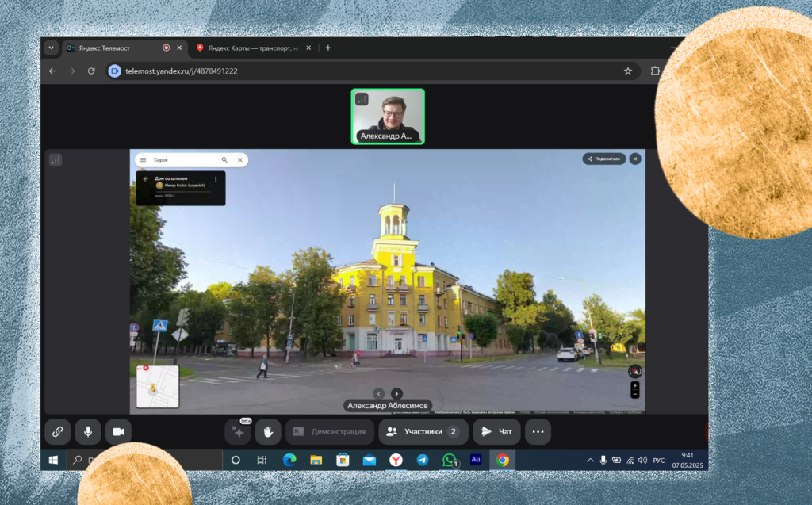Image resolution: width=812 pixels, height=505 pixels.
Task: Raise hand in the meeting
Action: (x=268, y=431)
